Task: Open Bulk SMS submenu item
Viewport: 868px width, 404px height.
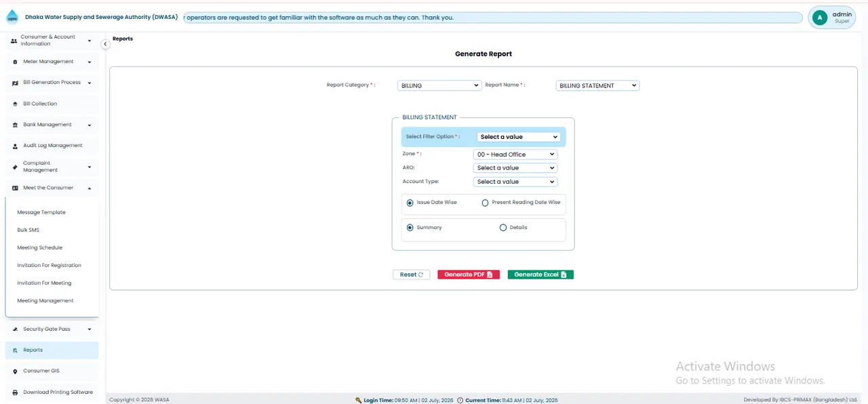Action: click(28, 230)
